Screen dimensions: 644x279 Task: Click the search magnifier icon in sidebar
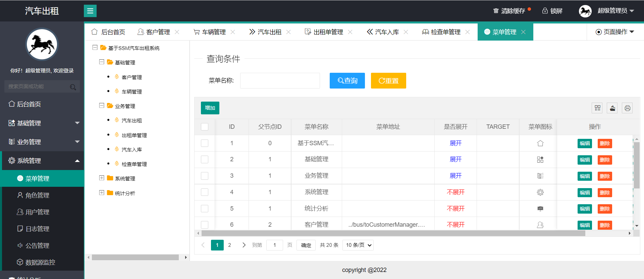73,87
